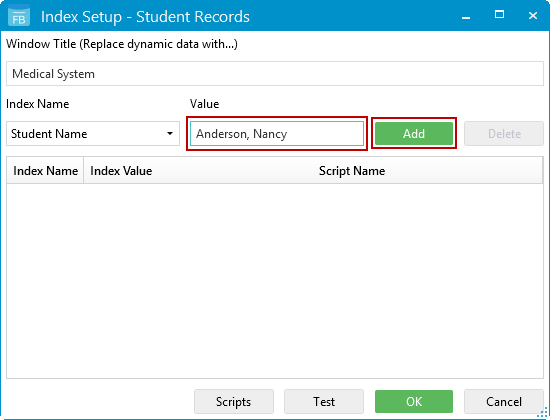Sort by the Index Name column header
The image size is (550, 420).
[45, 171]
